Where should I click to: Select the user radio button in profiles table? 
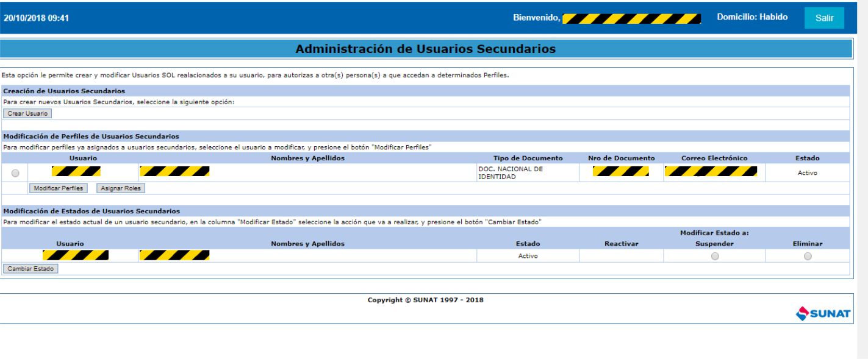click(x=15, y=174)
